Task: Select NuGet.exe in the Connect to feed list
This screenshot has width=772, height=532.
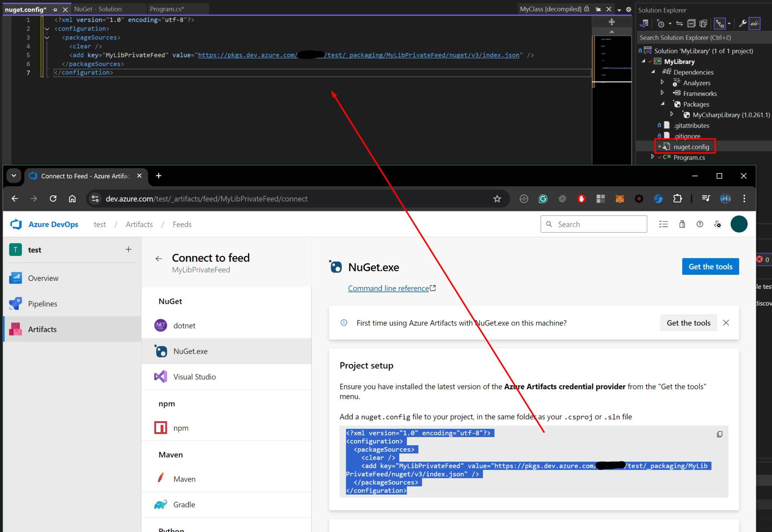Action: tap(190, 351)
